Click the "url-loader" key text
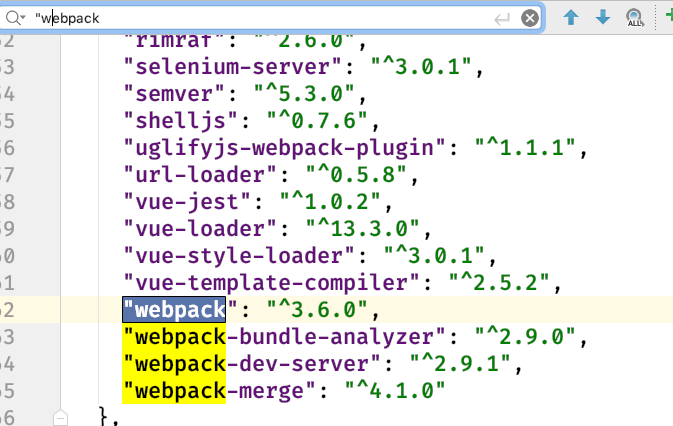 [x=200, y=175]
